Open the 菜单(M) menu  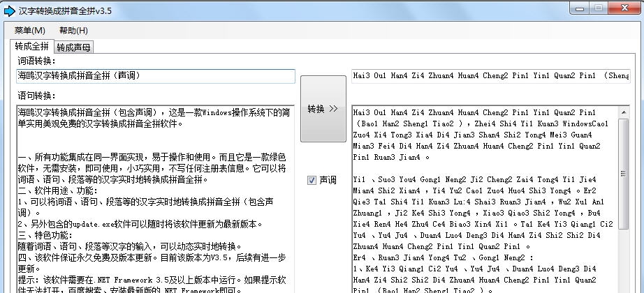[29, 31]
